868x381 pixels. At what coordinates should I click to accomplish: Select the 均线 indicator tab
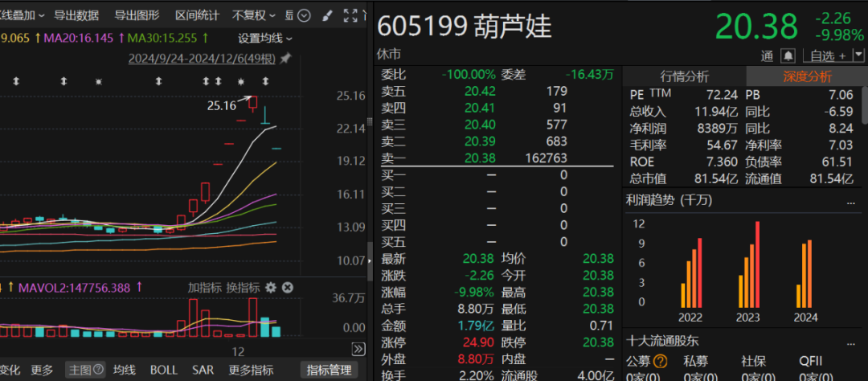(125, 370)
